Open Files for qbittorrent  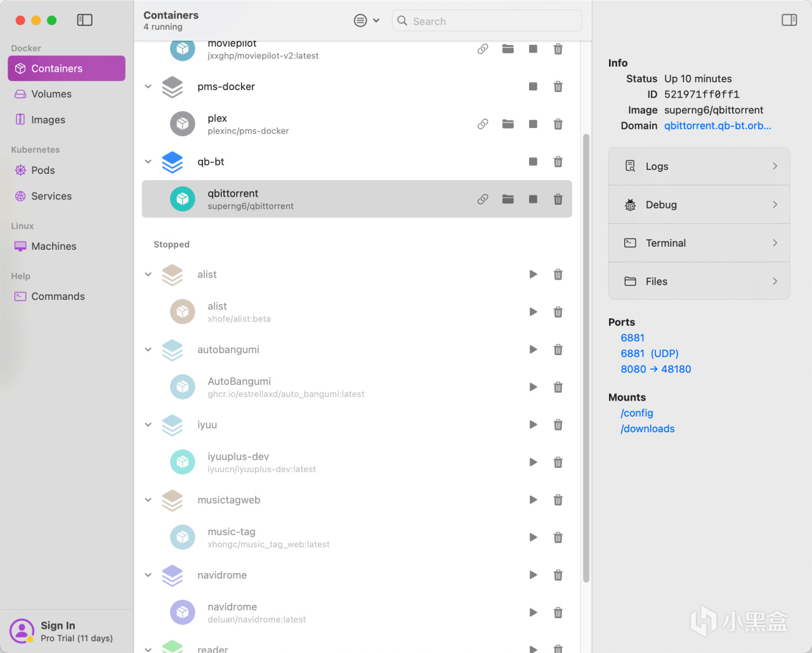tap(699, 281)
